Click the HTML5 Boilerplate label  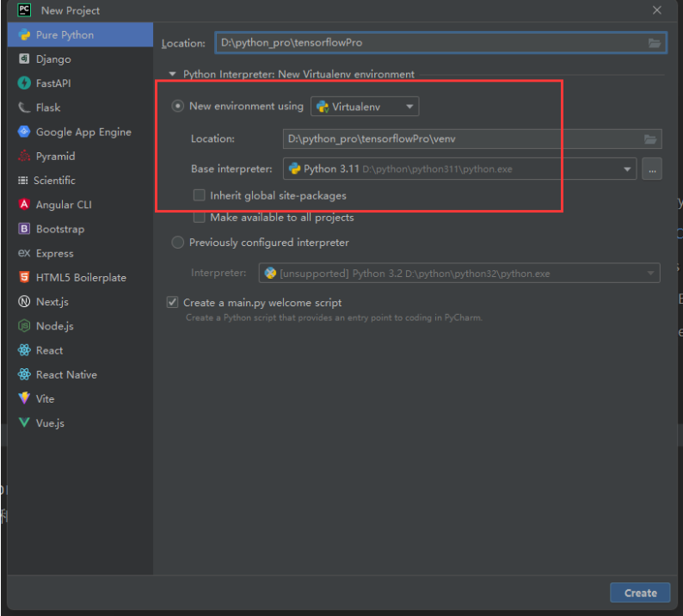(x=81, y=278)
